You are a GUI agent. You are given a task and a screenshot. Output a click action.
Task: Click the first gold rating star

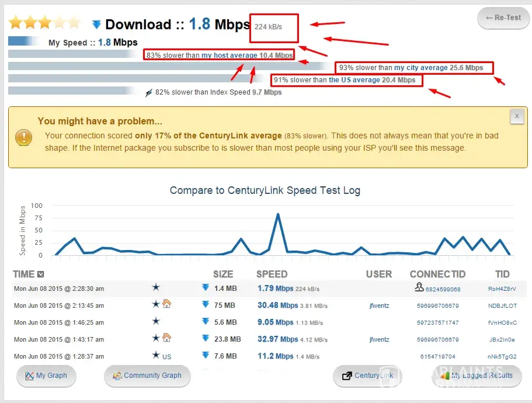point(15,22)
